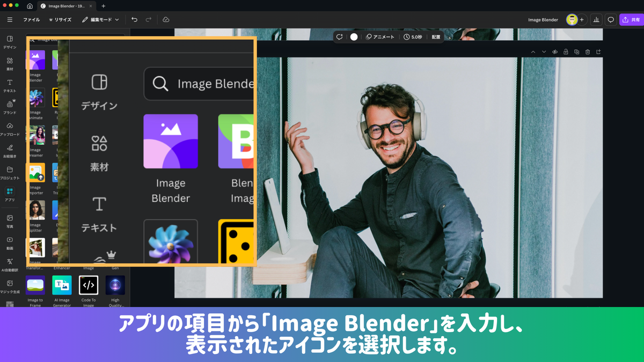Click the 5.0秒 duration button
The image size is (644, 362).
click(x=413, y=37)
